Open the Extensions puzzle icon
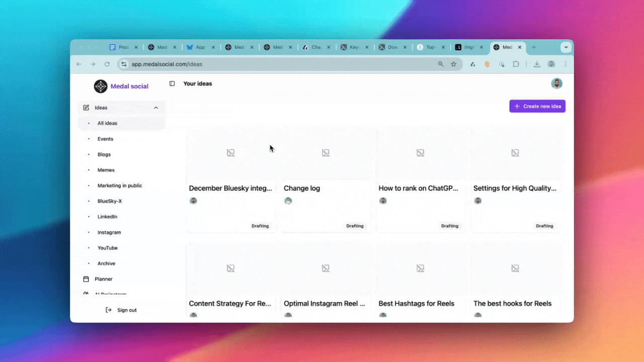The image size is (644, 362). 516,64
